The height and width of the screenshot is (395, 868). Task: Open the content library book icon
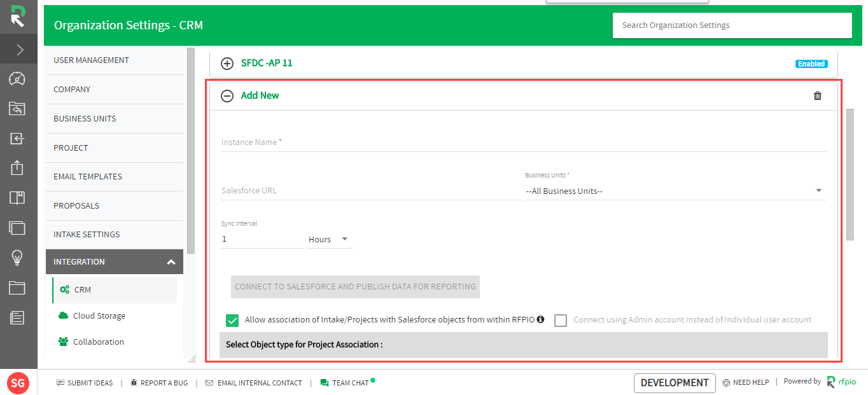point(17,198)
